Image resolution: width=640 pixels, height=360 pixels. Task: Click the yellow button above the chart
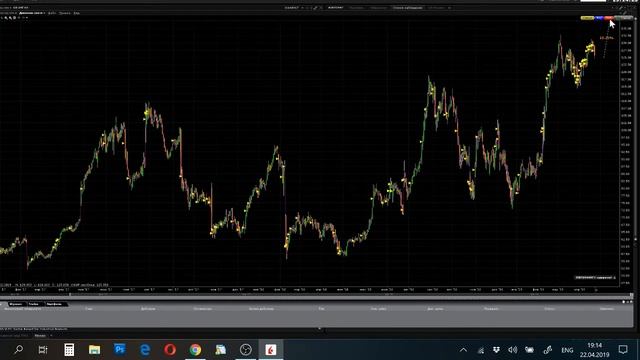587,18
